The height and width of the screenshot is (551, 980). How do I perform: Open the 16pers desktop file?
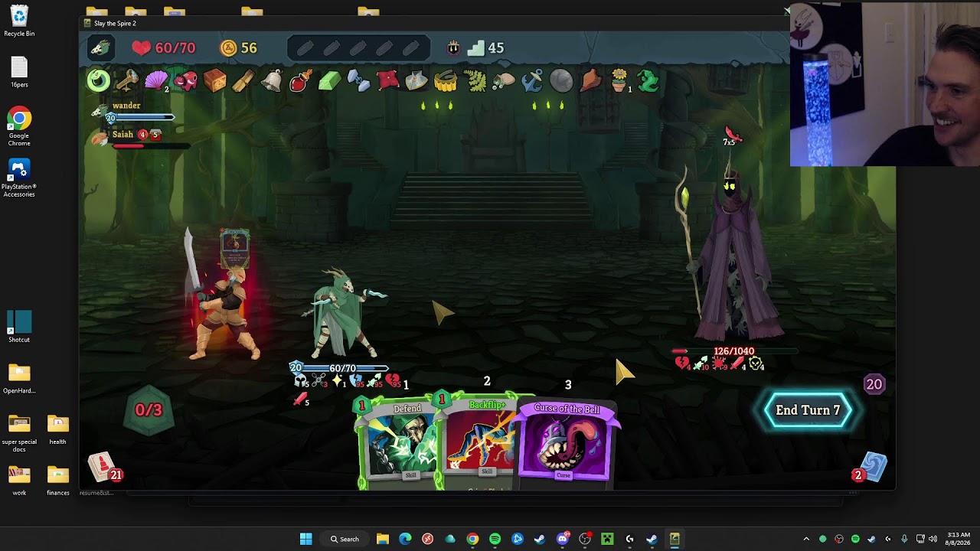19,73
